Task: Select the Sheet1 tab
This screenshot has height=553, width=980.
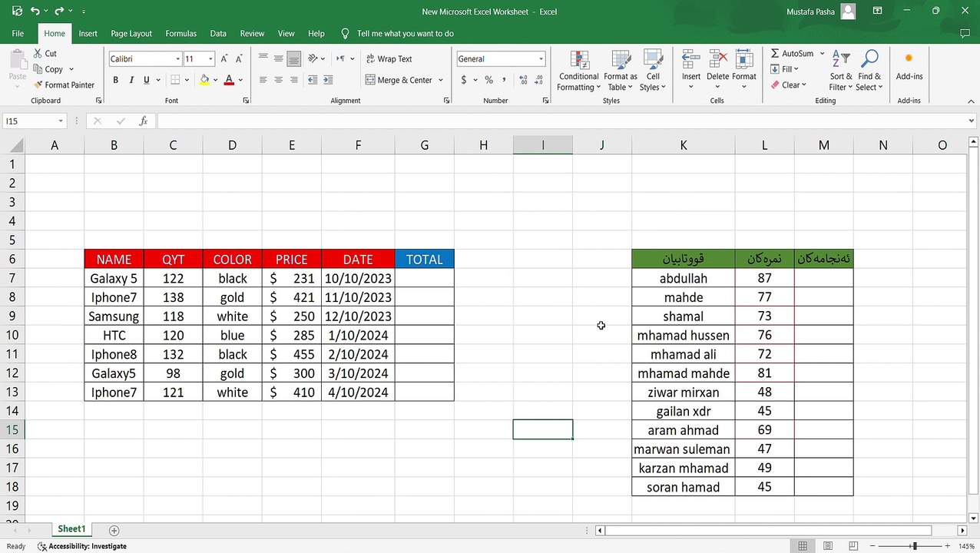Action: 71,529
